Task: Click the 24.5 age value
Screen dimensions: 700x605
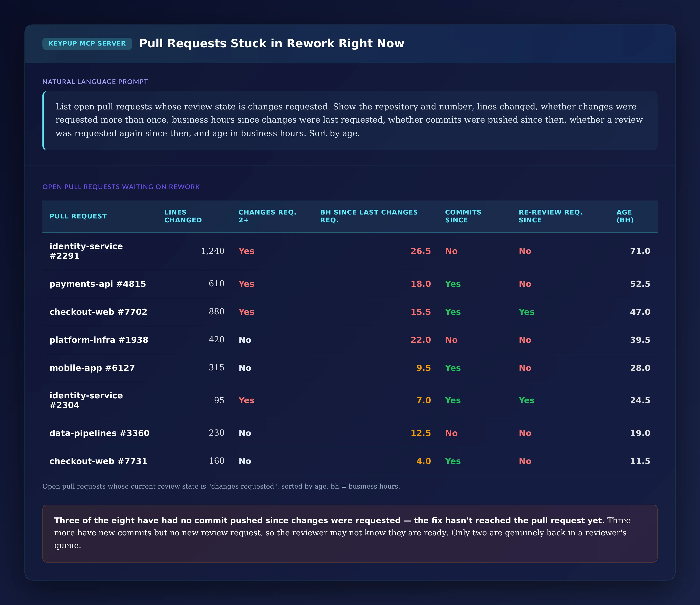Action: pos(640,401)
